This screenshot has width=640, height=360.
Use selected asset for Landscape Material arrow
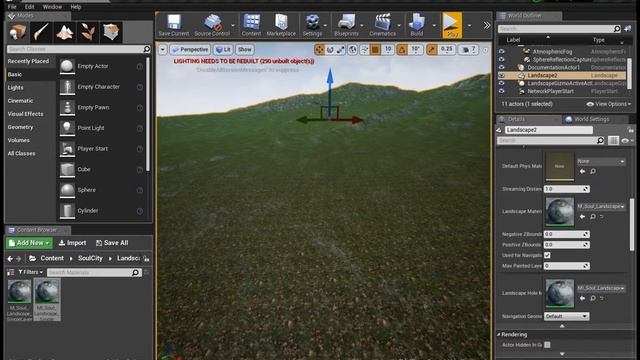tap(582, 217)
